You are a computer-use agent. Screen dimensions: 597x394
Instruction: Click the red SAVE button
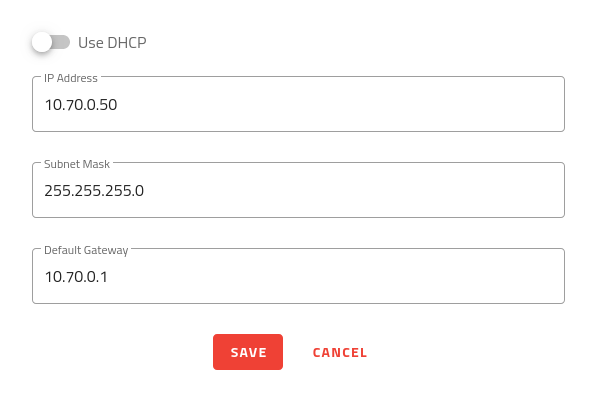tap(248, 352)
